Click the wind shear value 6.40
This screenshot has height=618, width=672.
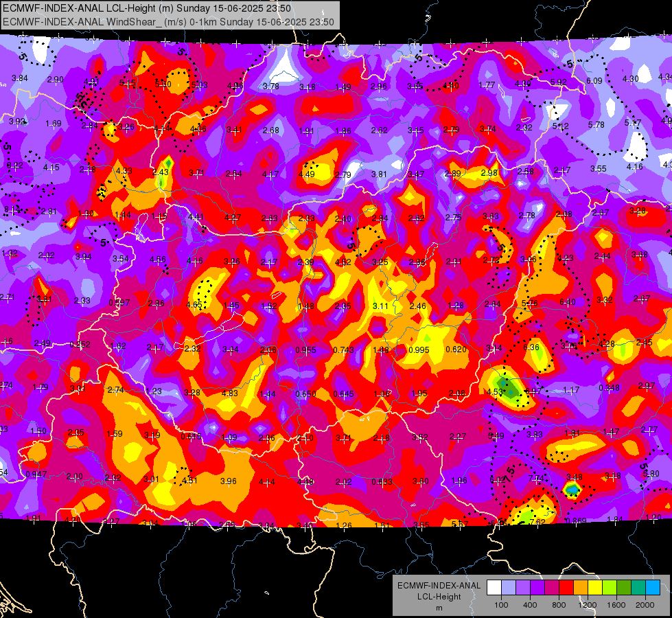[x=568, y=302]
